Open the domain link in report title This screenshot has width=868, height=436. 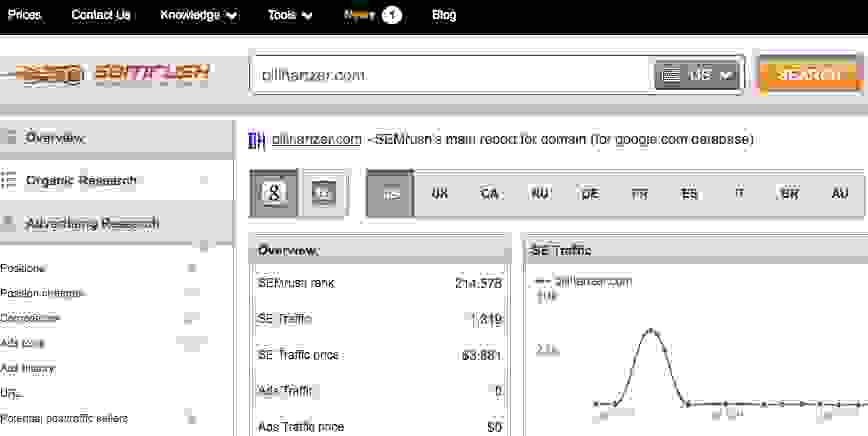pos(317,139)
